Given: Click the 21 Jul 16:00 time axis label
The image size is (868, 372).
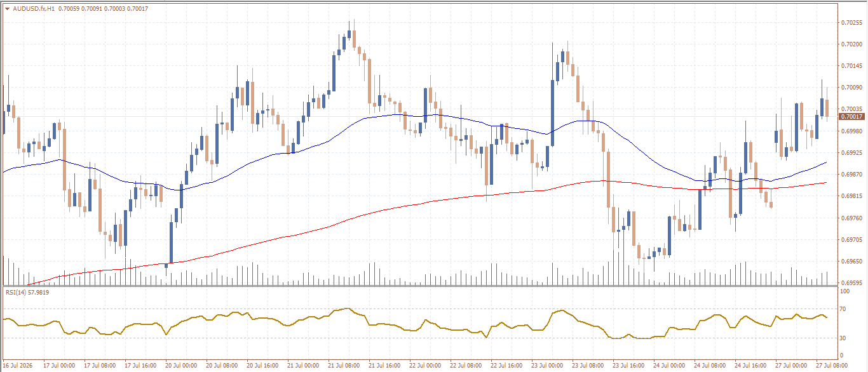Looking at the screenshot, I should (x=384, y=366).
